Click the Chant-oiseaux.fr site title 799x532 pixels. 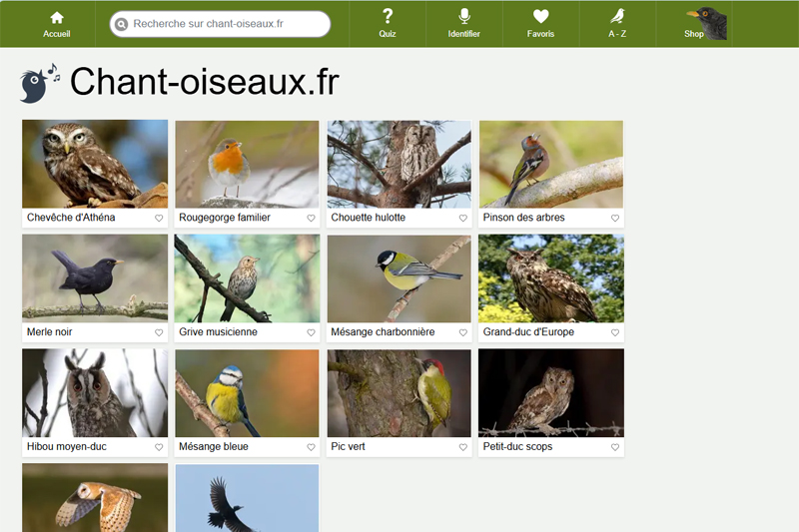[x=205, y=82]
